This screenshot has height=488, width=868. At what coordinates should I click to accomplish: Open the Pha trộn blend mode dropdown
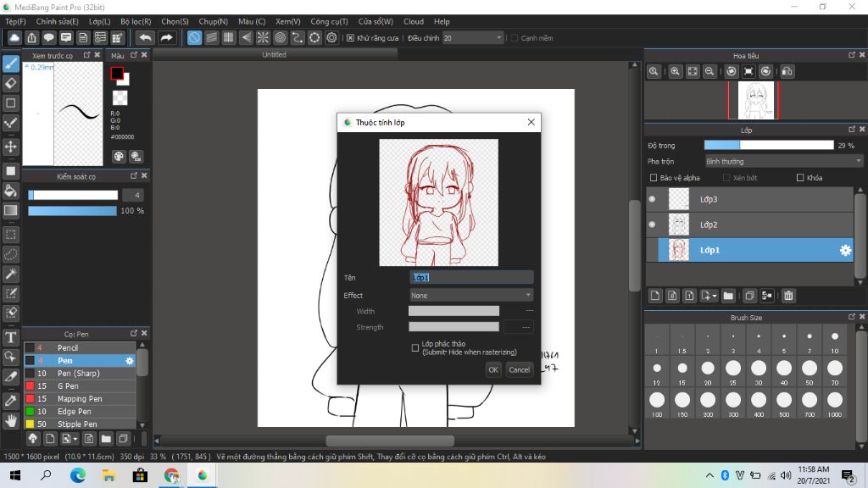[783, 162]
